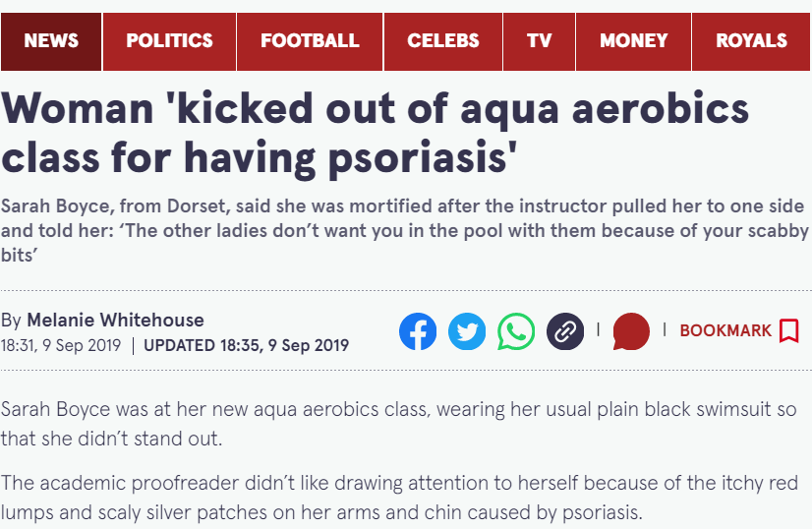Click the article headline about psoriasis

pyautogui.click(x=375, y=133)
